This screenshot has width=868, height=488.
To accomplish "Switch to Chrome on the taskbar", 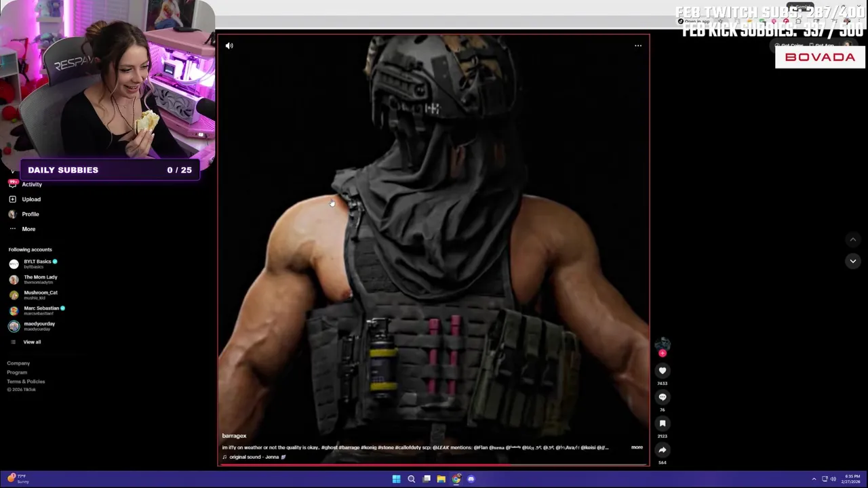I will click(456, 479).
